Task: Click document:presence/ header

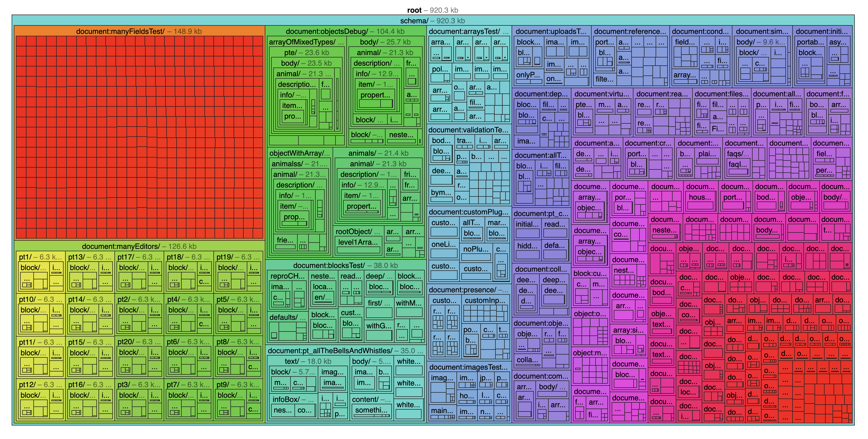Action: pyautogui.click(x=468, y=290)
